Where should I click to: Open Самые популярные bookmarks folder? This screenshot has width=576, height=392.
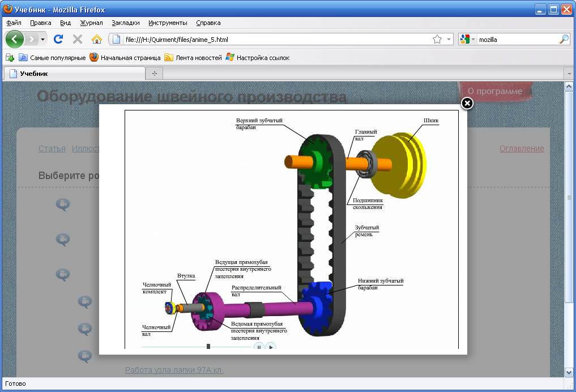[52, 58]
